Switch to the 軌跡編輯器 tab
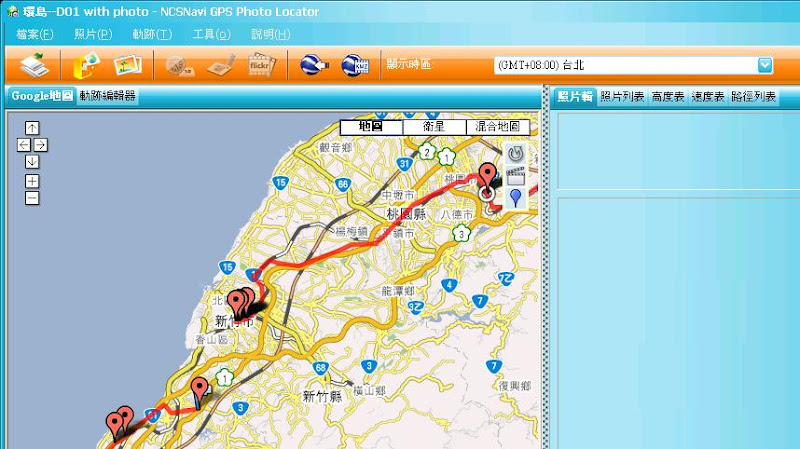 tap(108, 95)
